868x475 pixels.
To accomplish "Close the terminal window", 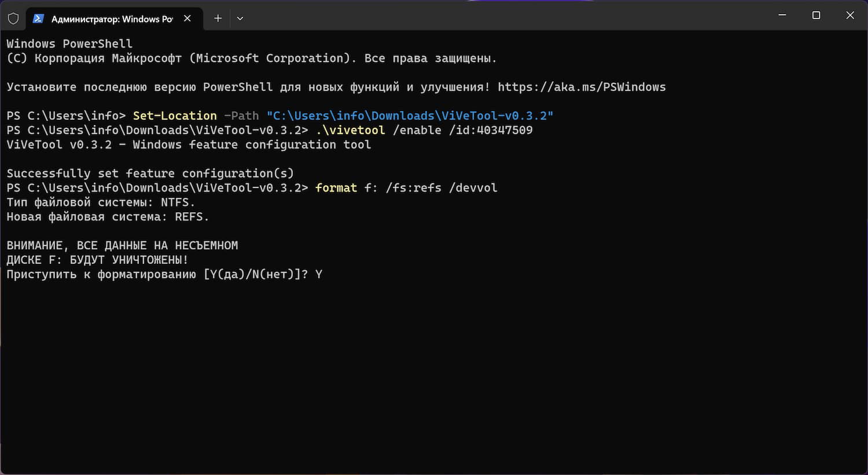I will coord(850,16).
